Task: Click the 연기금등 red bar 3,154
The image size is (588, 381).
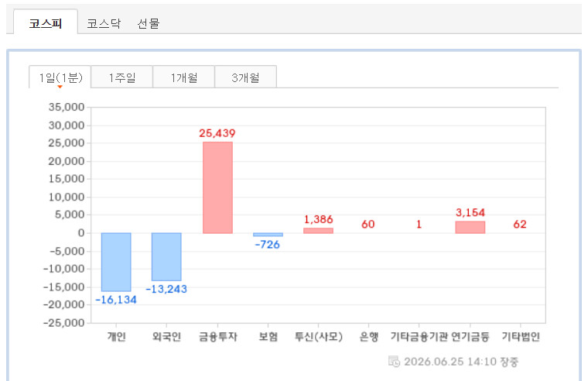Action: point(470,228)
